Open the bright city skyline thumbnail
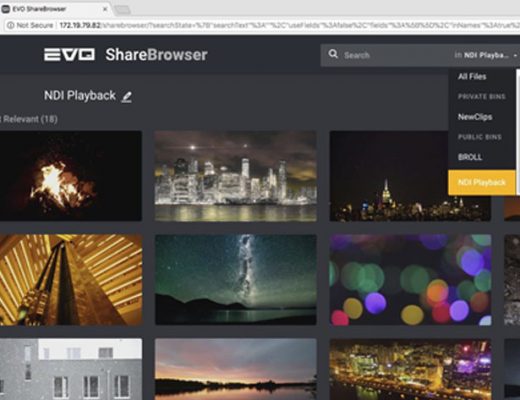This screenshot has height=400, width=520. (236, 176)
